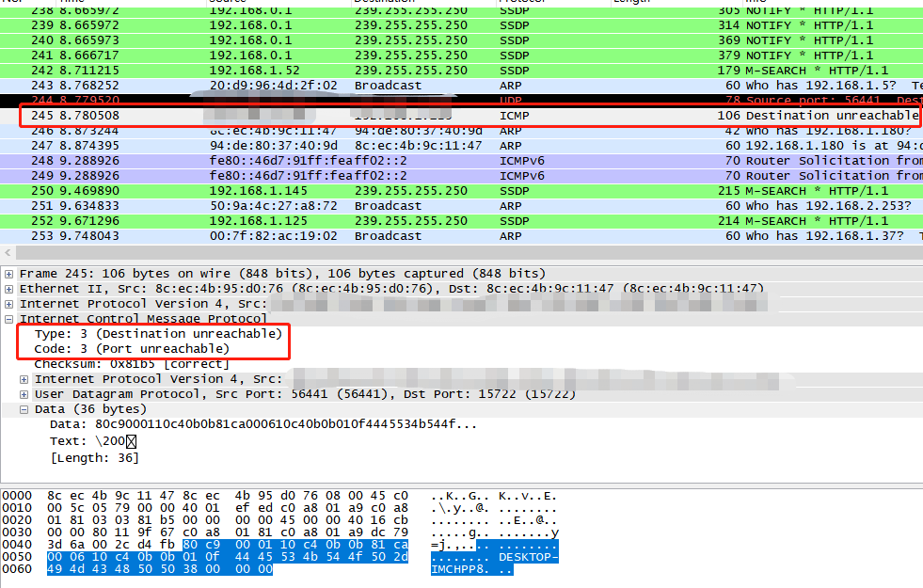Select packet 248 ICMPv6 Router Solicitation row

[461, 161]
